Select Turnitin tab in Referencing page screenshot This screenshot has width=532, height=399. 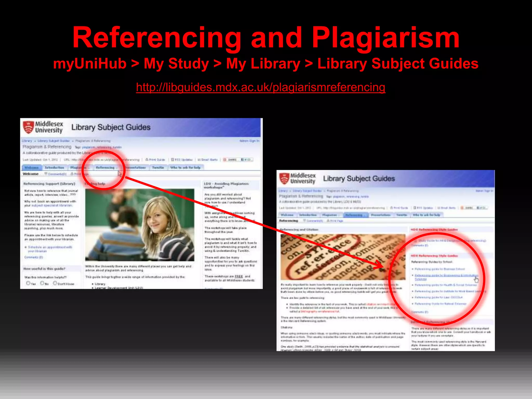[402, 215]
